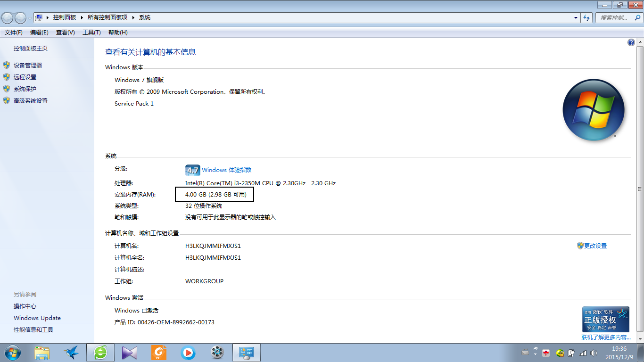Image resolution: width=644 pixels, height=362 pixels.
Task: Click the refresh button beside address bar
Action: (586, 17)
